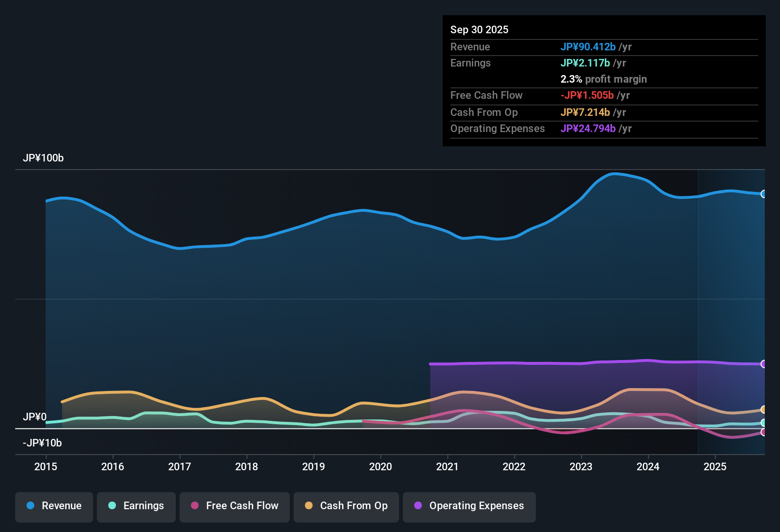Hide the Operating Expenses series
The width and height of the screenshot is (780, 532).
[x=468, y=506]
